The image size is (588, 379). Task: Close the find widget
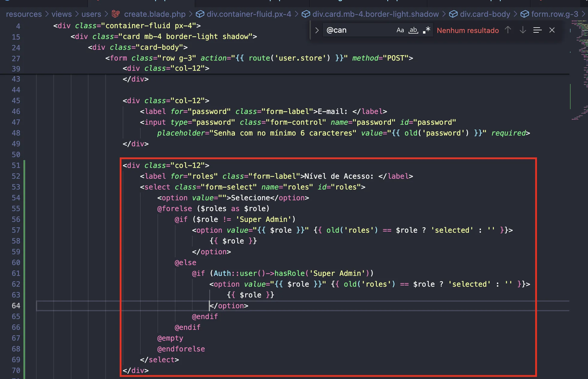click(552, 30)
